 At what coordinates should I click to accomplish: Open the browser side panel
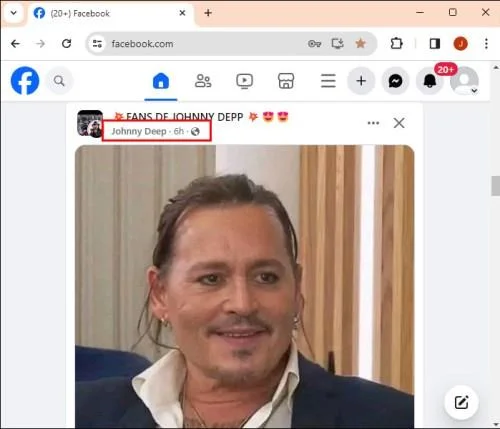pos(435,44)
